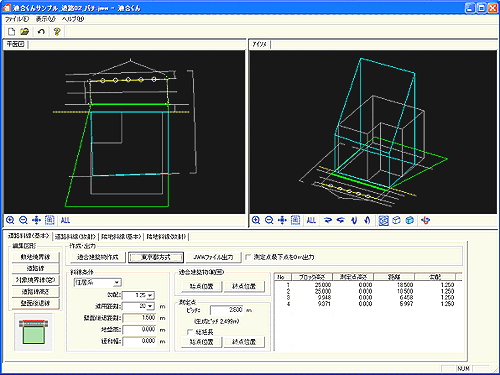
Task: Select table cell reading 18.500
Action: point(405,285)
